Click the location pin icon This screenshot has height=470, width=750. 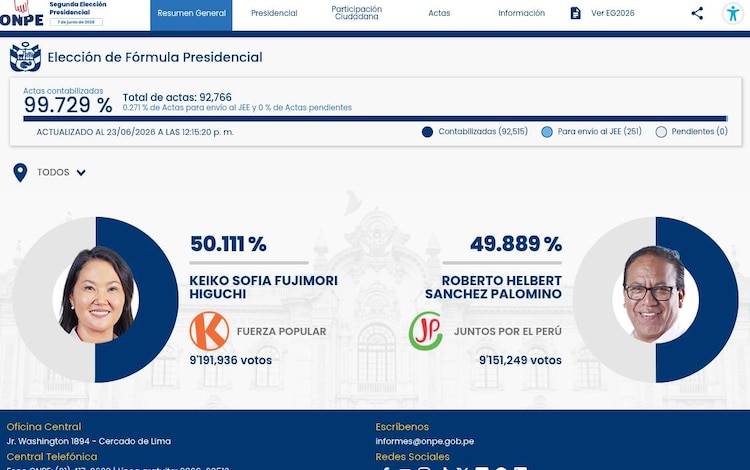(20, 173)
